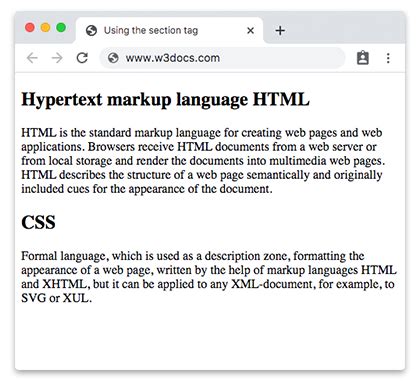
Task: Click the 'Hypertext markup language HTML' heading
Action: pyautogui.click(x=166, y=100)
